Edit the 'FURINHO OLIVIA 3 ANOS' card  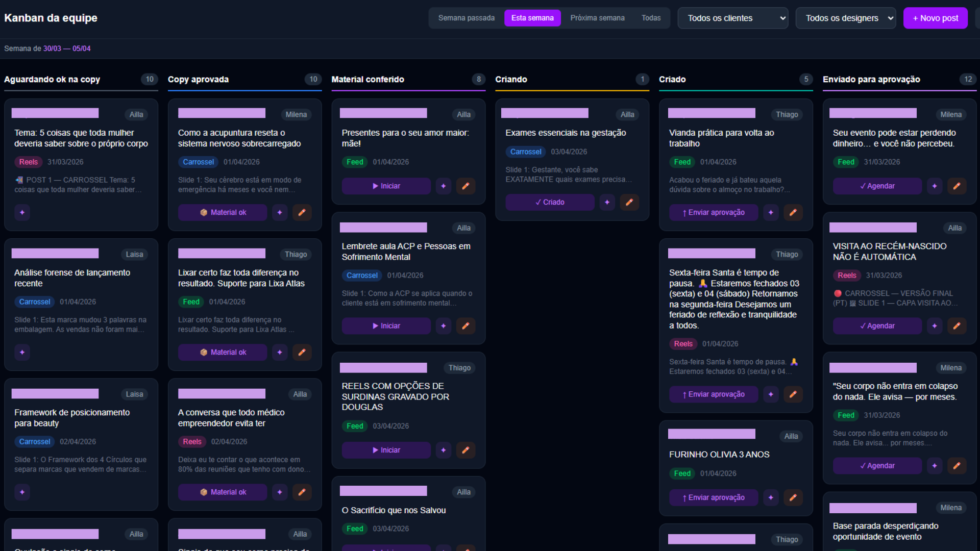793,497
